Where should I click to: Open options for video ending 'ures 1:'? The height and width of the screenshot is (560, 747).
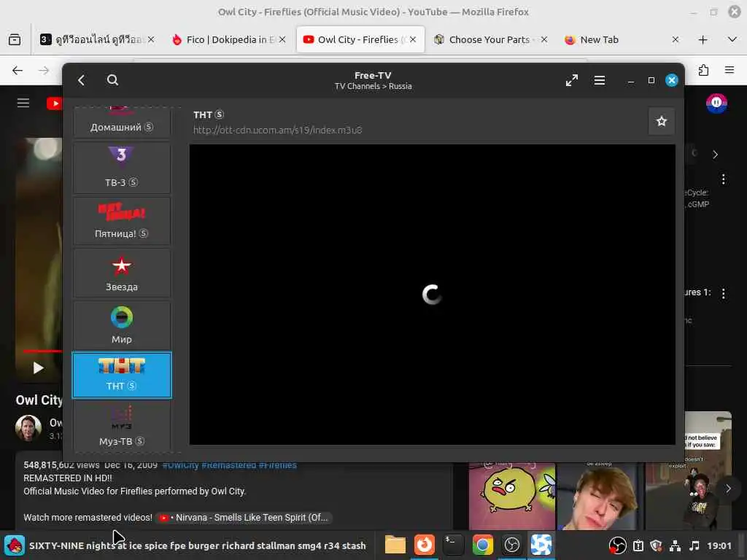[x=723, y=294]
